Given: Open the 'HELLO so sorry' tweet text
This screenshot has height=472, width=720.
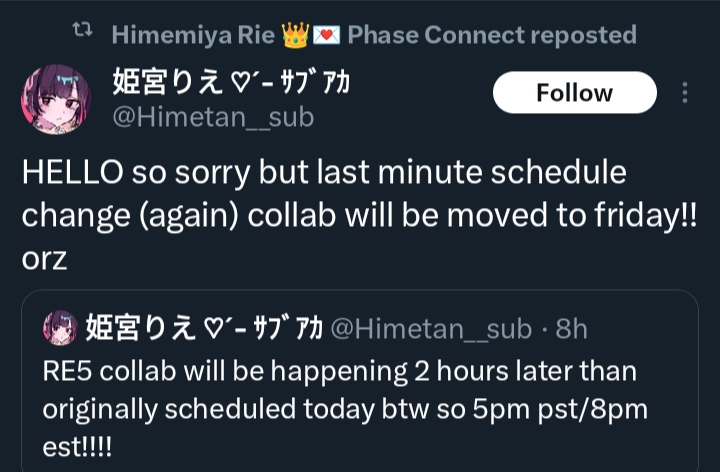Looking at the screenshot, I should click(360, 215).
